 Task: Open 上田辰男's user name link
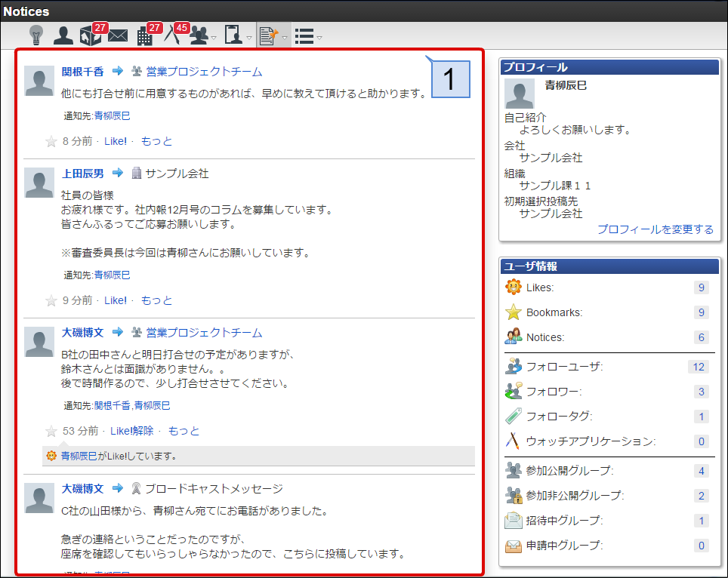click(x=82, y=174)
